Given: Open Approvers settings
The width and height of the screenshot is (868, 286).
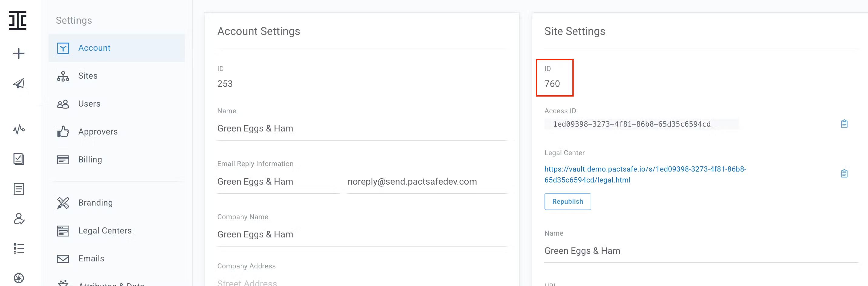Looking at the screenshot, I should point(117,132).
